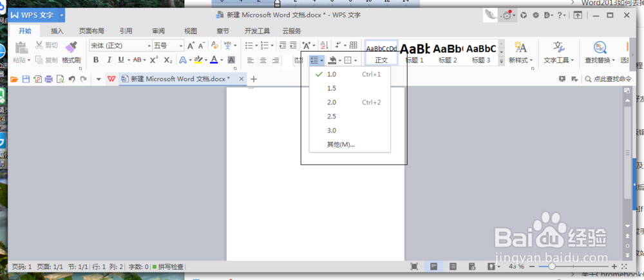
Task: Select 2.0 line spacing from menu
Action: [x=350, y=102]
